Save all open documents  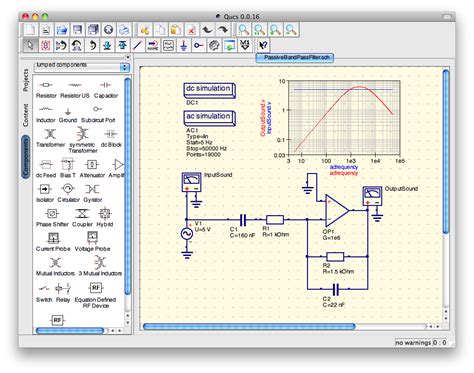[x=93, y=30]
